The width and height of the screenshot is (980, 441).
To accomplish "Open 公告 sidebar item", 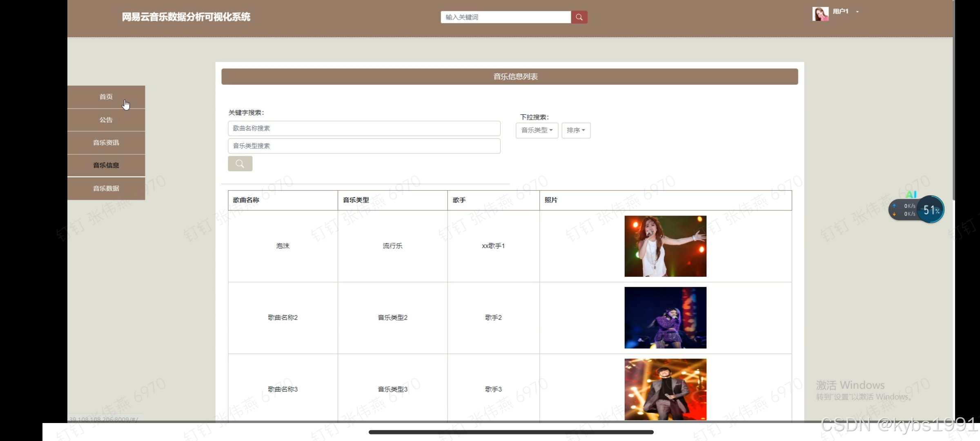I will [106, 120].
